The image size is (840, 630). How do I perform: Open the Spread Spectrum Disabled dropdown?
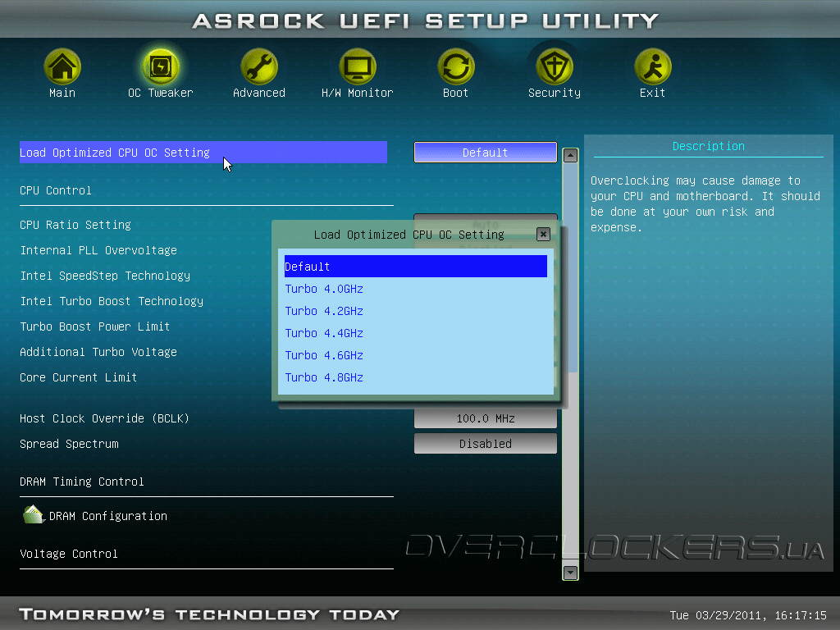pyautogui.click(x=486, y=444)
